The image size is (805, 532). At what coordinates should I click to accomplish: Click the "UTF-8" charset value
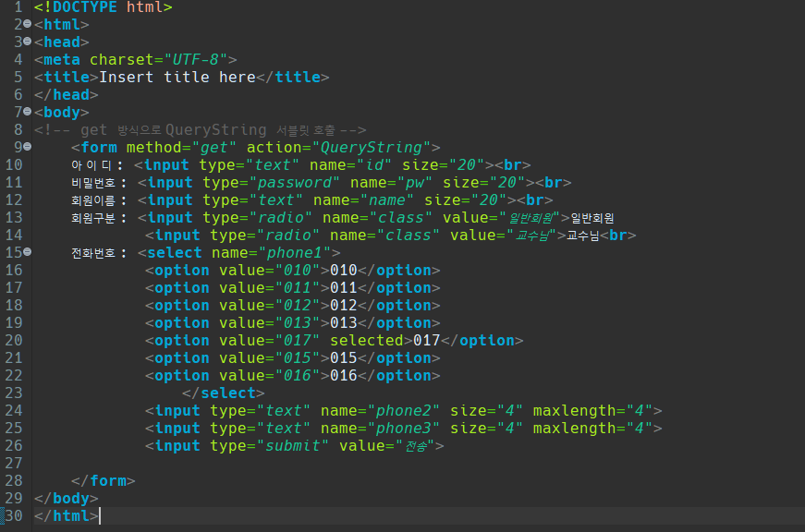click(195, 59)
